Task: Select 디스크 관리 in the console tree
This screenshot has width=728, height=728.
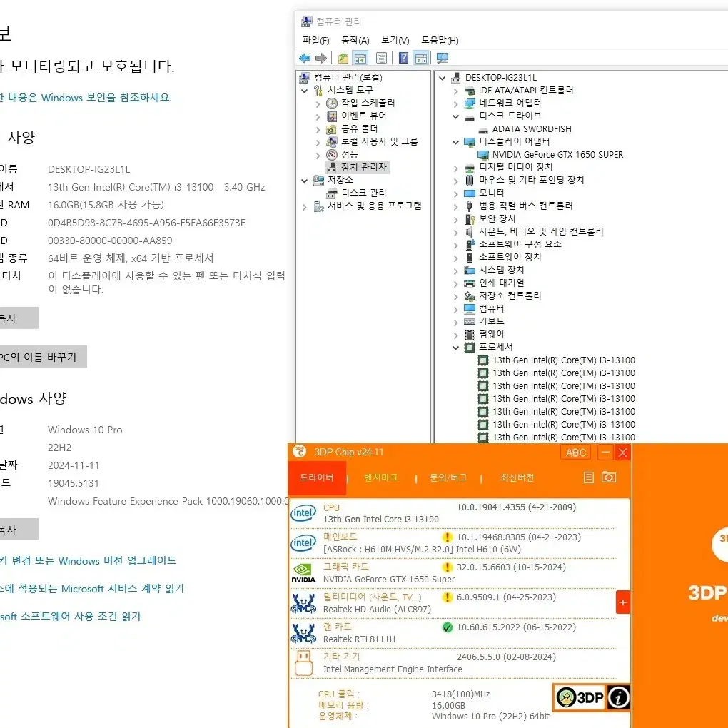Action: tap(363, 193)
